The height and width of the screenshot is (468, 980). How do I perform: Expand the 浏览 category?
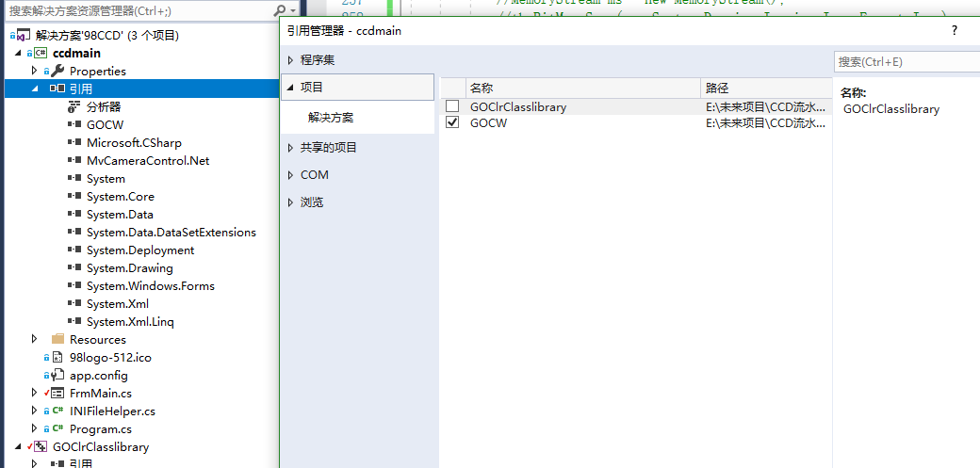290,202
